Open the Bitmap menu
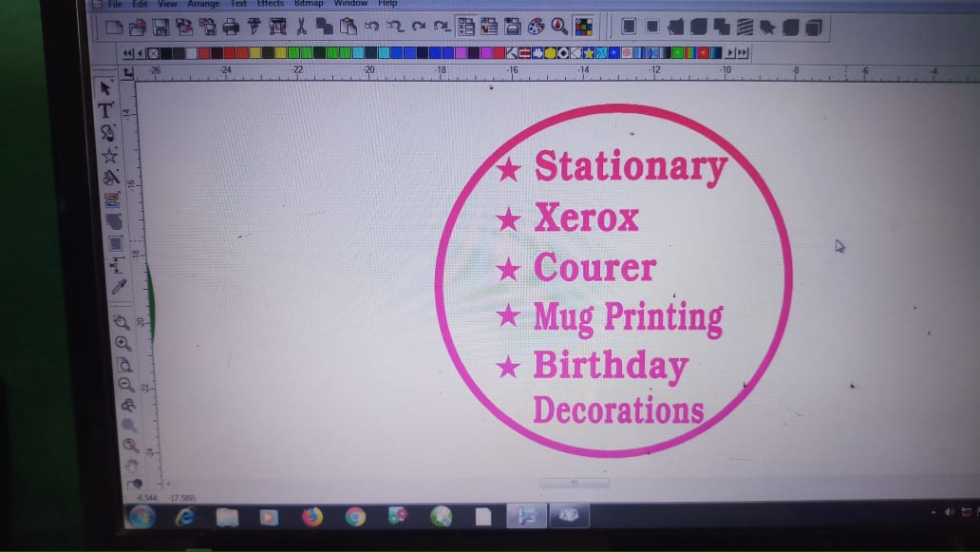980x552 pixels. pyautogui.click(x=309, y=4)
